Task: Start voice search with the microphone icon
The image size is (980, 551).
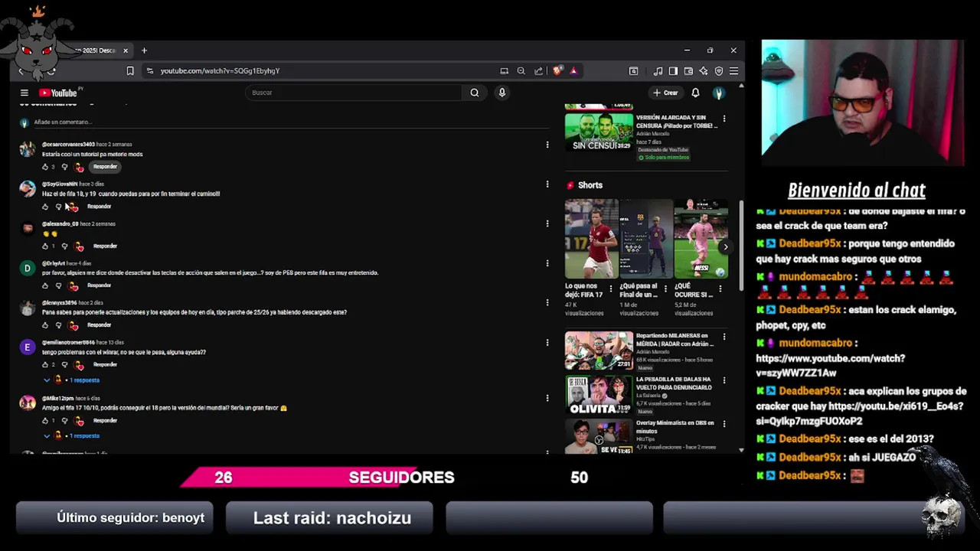Action: point(502,93)
